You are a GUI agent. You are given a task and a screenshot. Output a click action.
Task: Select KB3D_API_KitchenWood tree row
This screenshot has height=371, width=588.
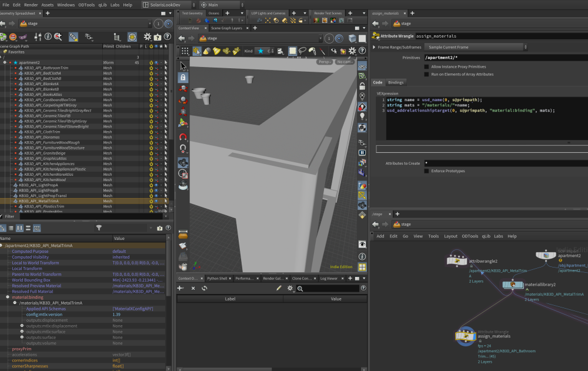click(x=45, y=180)
